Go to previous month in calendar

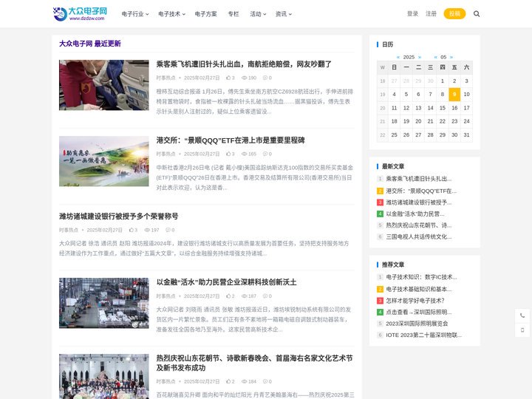pos(436,57)
